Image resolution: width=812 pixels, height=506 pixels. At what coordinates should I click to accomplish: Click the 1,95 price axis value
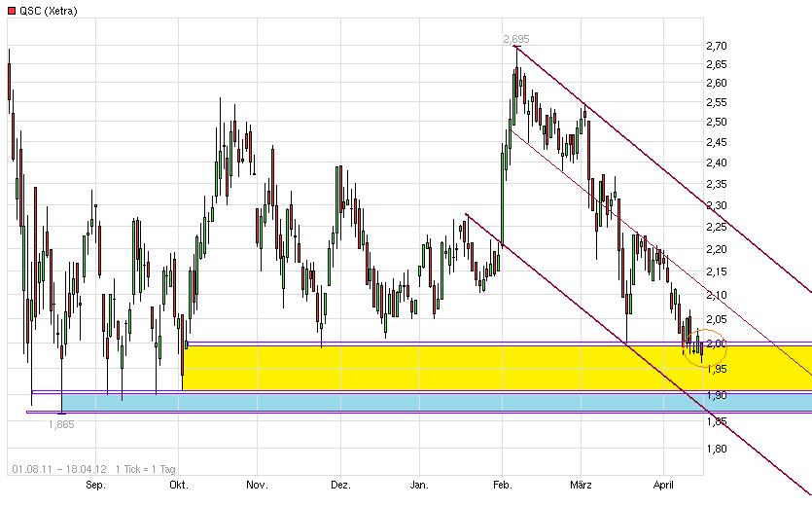[x=717, y=369]
